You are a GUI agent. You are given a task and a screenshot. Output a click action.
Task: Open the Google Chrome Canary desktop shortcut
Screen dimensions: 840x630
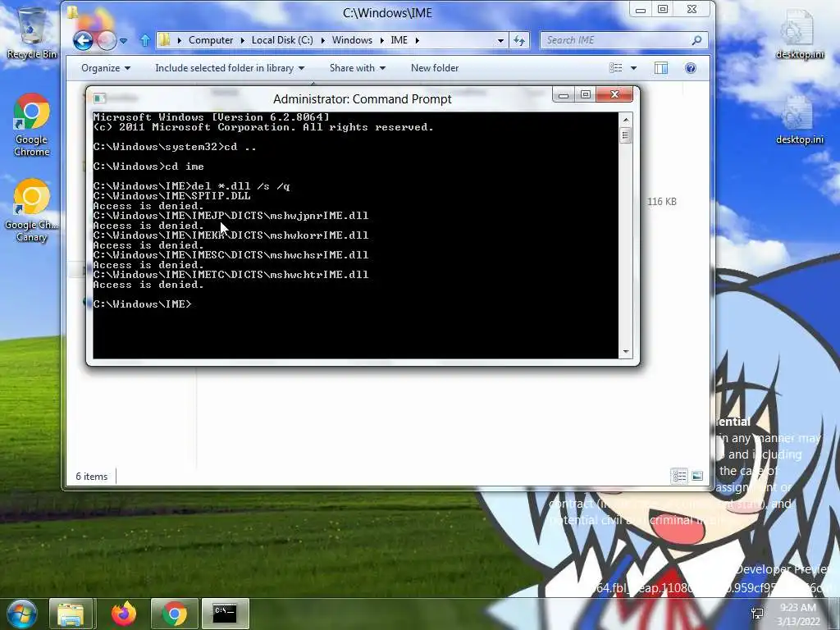pos(31,211)
